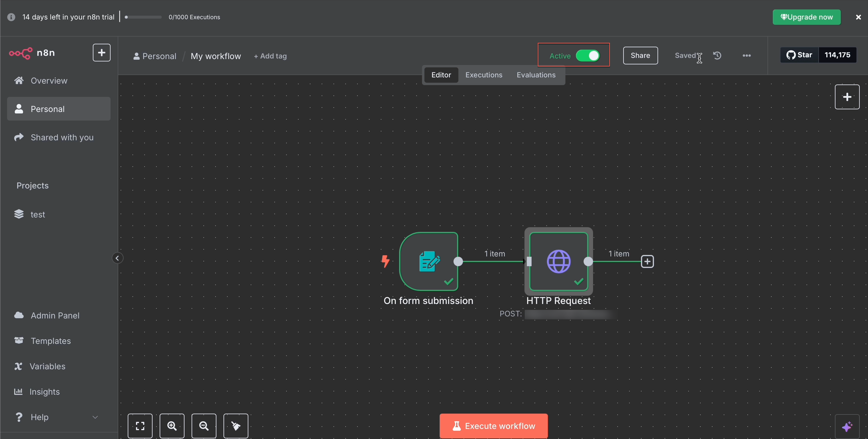Select the HTTP Request node
The image size is (868, 439).
tap(558, 261)
